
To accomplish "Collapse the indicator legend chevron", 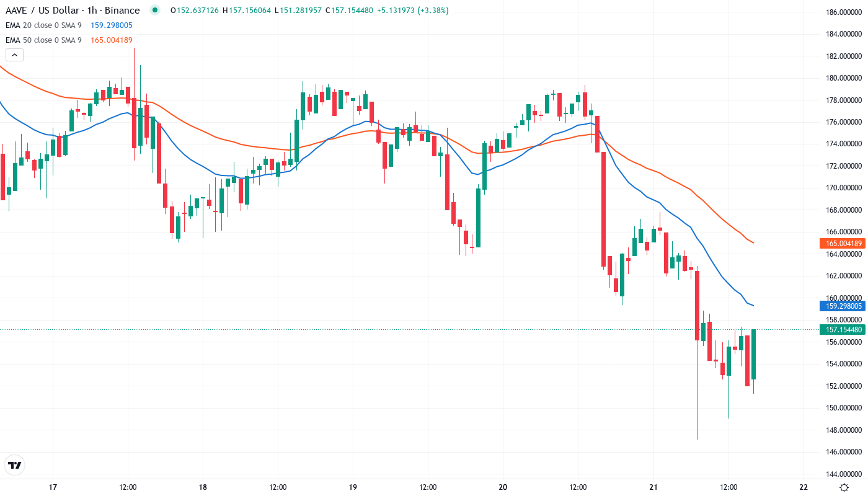I will 15,55.
